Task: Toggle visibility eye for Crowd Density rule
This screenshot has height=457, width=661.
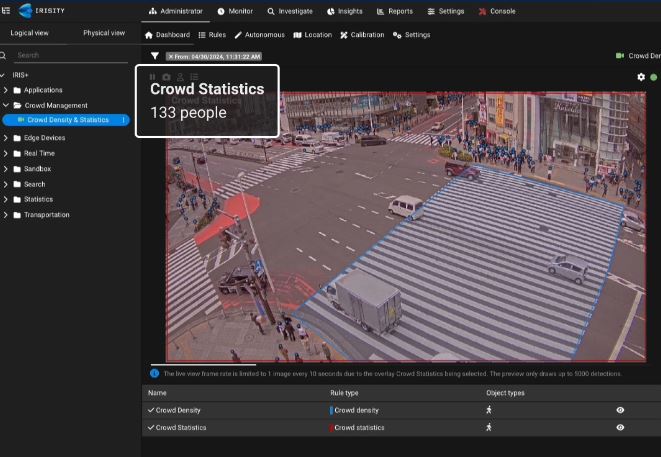Action: [x=620, y=410]
